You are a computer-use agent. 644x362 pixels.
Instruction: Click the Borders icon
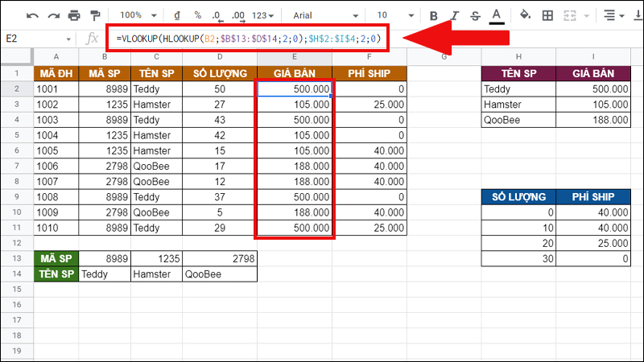[x=547, y=16]
